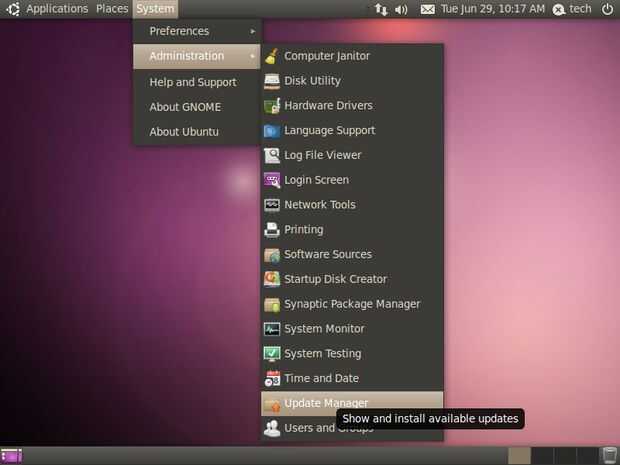Screen dimensions: 620x465
Task: Open Log File Viewer label
Action: point(323,155)
